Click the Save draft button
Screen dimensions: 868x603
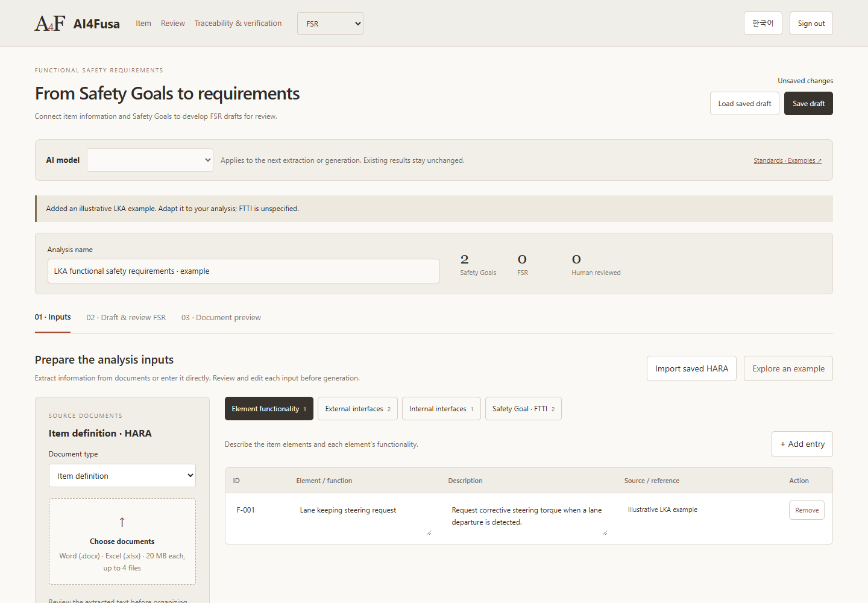[x=809, y=104]
